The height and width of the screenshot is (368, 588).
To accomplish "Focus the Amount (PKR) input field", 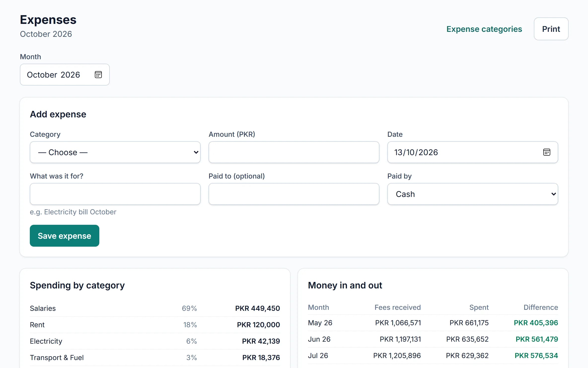I will (294, 152).
